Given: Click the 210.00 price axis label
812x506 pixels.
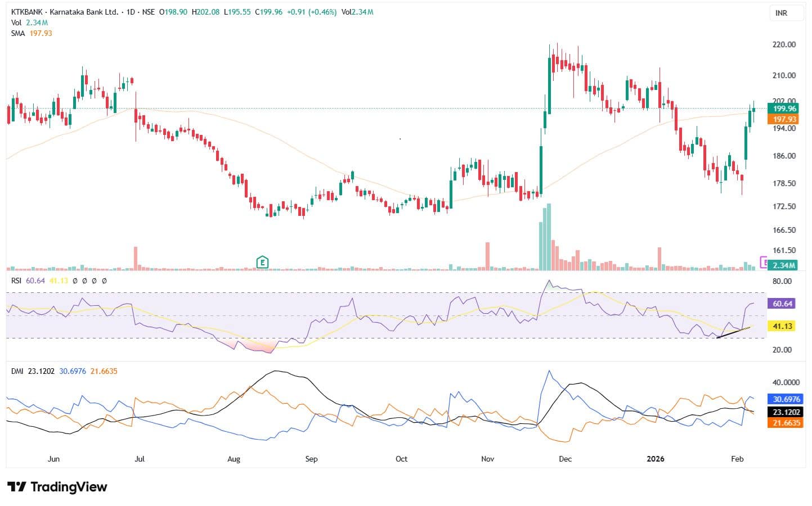Looking at the screenshot, I should point(784,75).
